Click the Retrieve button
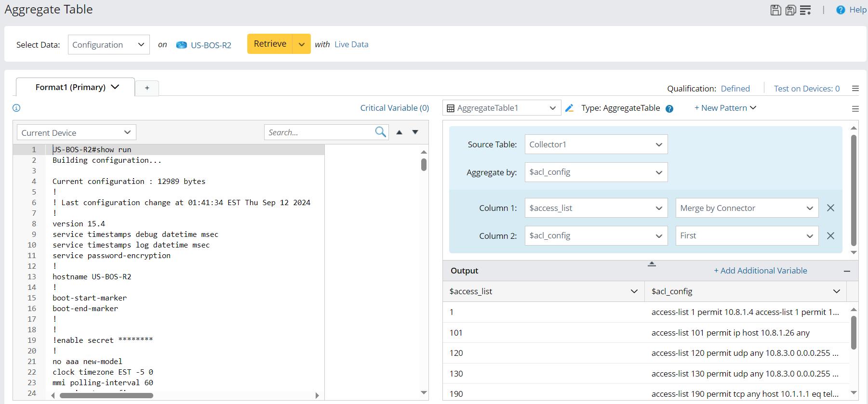This screenshot has width=868, height=404. tap(270, 44)
